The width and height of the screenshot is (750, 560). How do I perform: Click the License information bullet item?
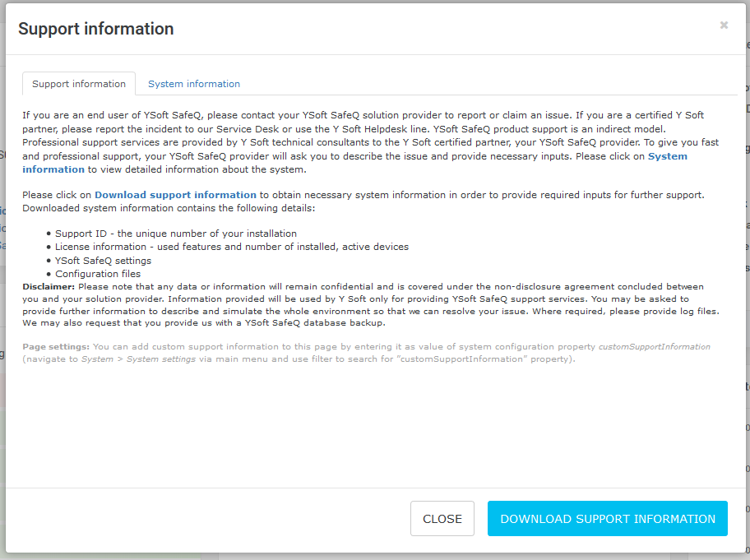point(231,247)
